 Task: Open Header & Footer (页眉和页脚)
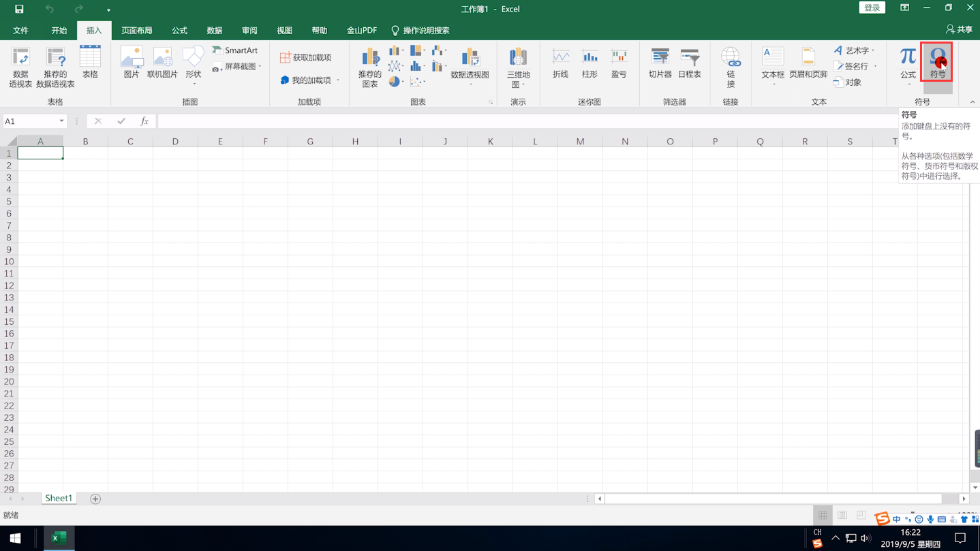point(808,62)
